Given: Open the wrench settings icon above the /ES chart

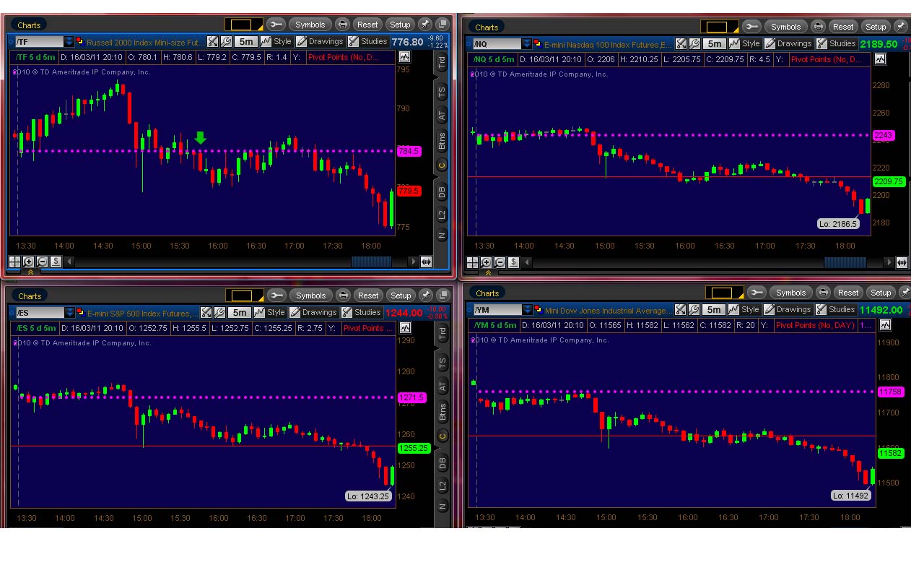Looking at the screenshot, I should (276, 296).
